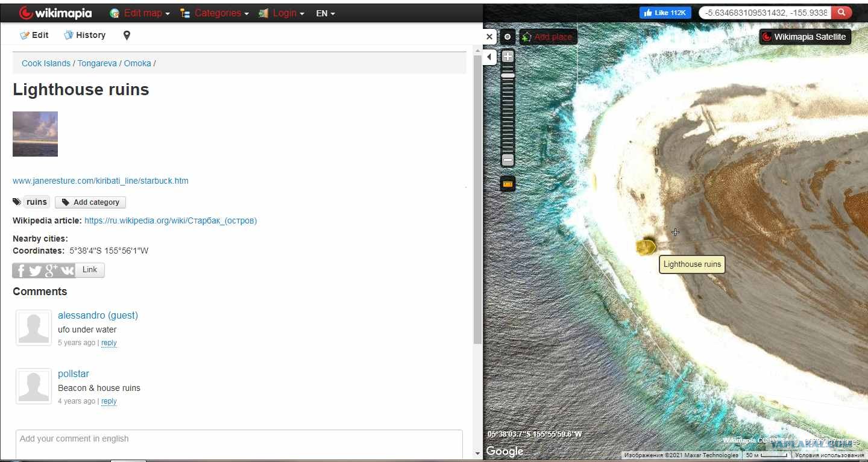This screenshot has width=868, height=462.
Task: Click the Add category button
Action: click(x=90, y=202)
